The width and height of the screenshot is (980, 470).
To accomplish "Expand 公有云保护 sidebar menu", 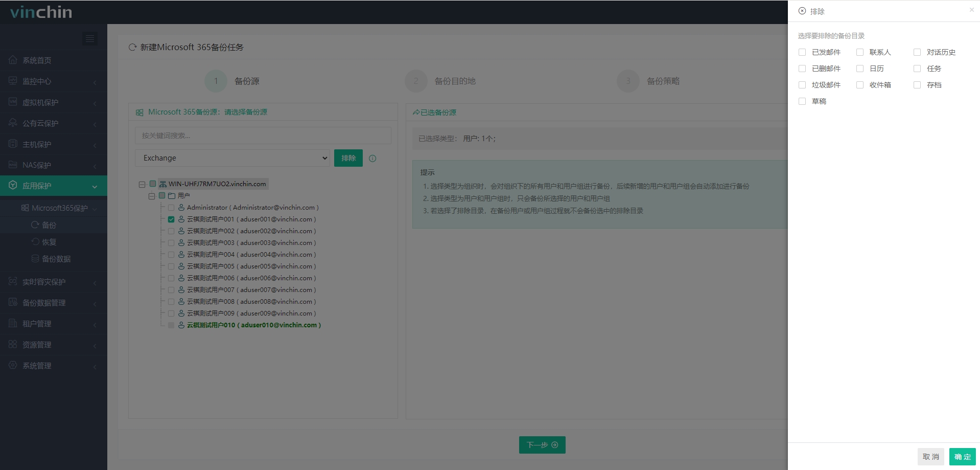I will 54,123.
